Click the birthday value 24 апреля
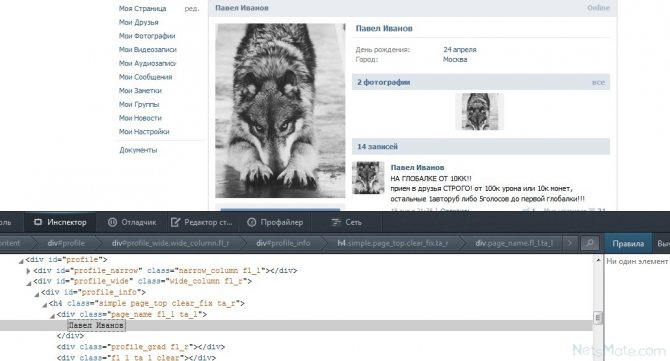Image resolution: width=670 pixels, height=361 pixels. coord(459,50)
